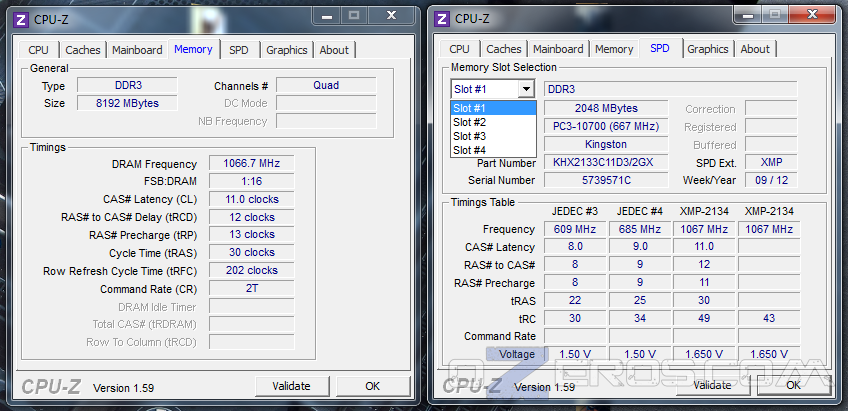Click max bandwidth value PC3-10700 (667 MHz)
Screen dimensions: 848x411
pos(606,127)
